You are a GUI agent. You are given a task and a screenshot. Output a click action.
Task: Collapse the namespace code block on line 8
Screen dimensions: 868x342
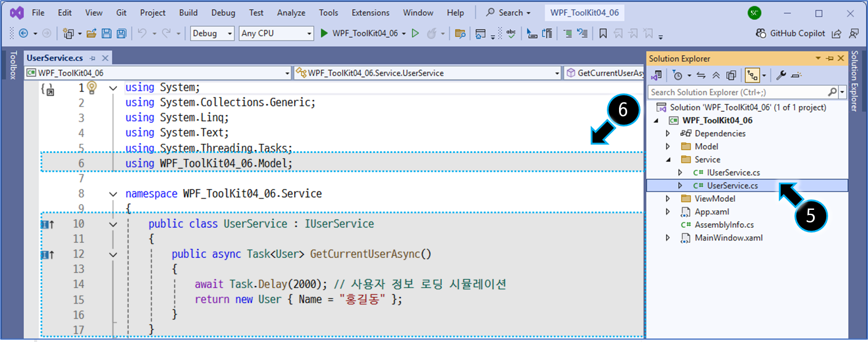pos(113,194)
